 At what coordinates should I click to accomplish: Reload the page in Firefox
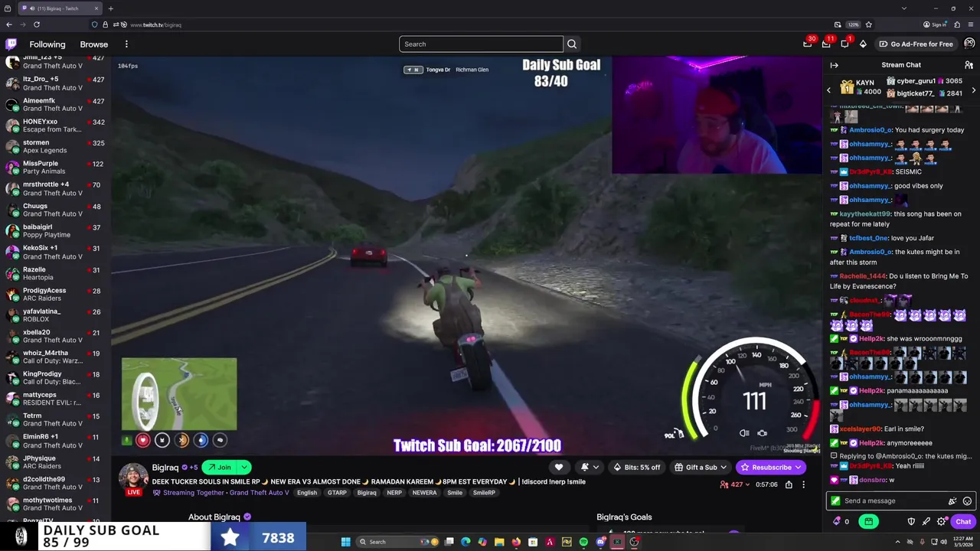pyautogui.click(x=36, y=24)
